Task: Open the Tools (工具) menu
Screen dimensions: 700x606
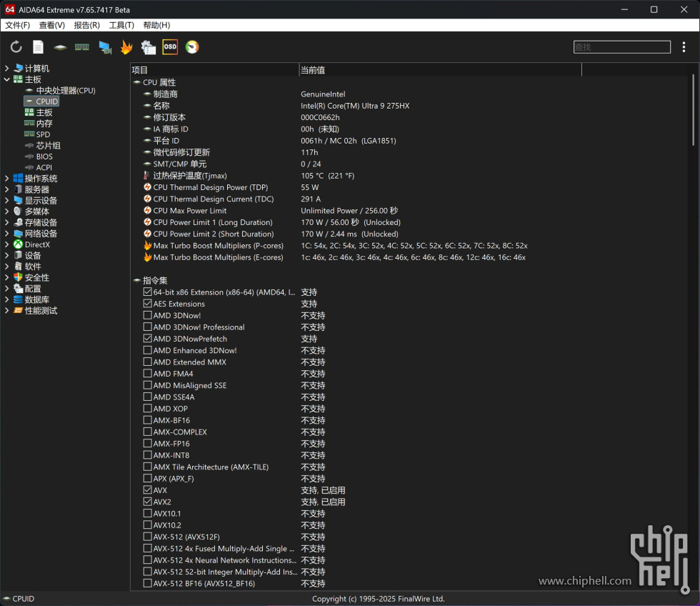Action: tap(121, 25)
